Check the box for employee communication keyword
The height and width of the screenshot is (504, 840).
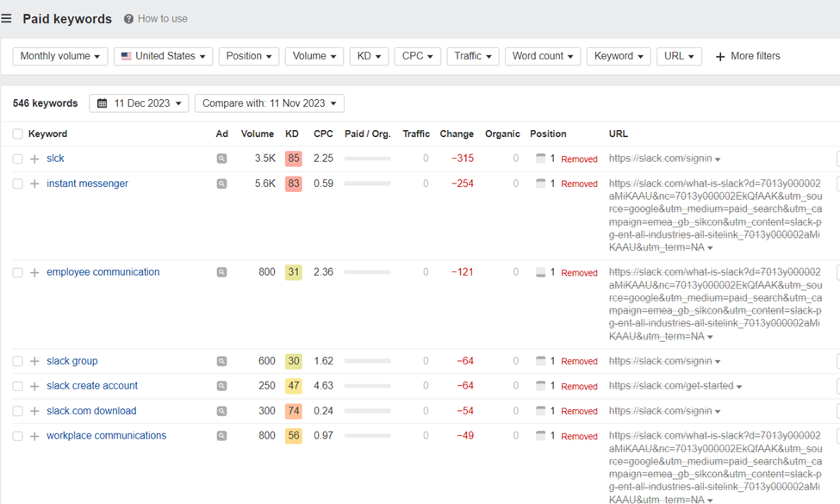click(x=18, y=272)
